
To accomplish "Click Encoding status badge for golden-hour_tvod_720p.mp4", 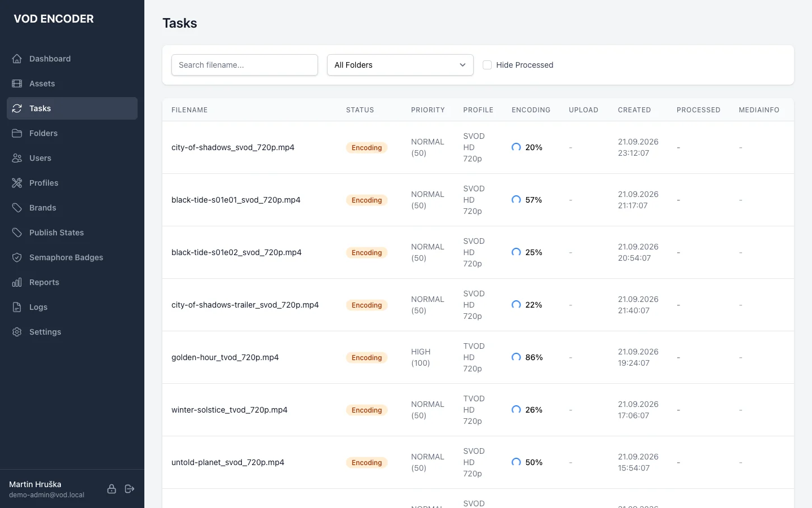I will tap(367, 357).
